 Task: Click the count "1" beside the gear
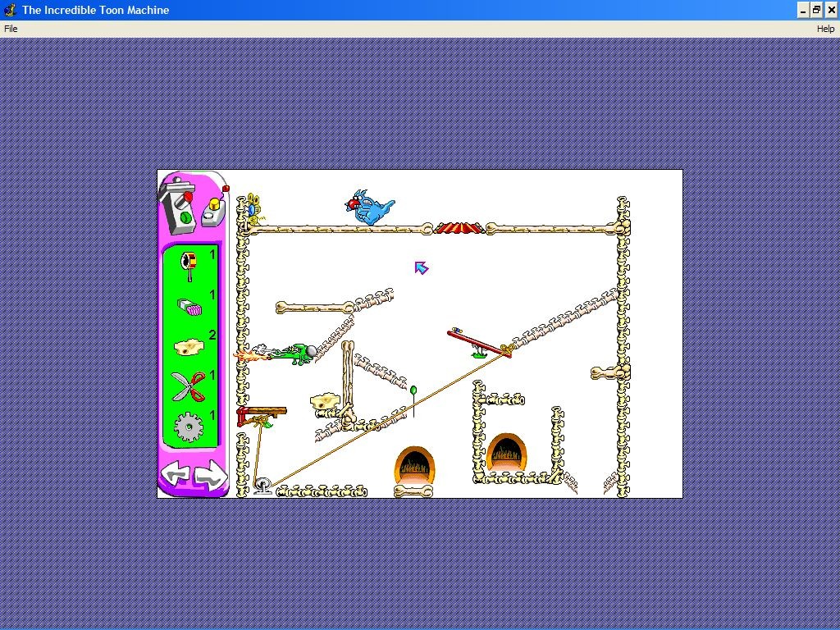pyautogui.click(x=212, y=416)
